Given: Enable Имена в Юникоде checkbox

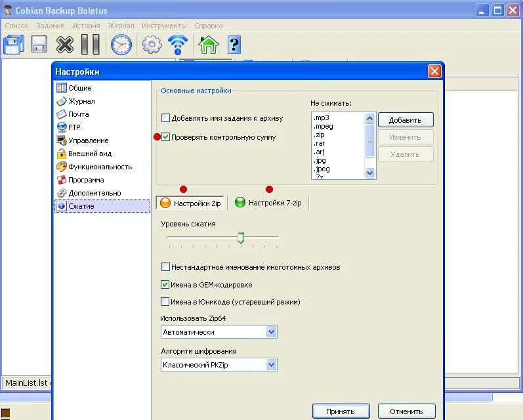Looking at the screenshot, I should tap(165, 302).
